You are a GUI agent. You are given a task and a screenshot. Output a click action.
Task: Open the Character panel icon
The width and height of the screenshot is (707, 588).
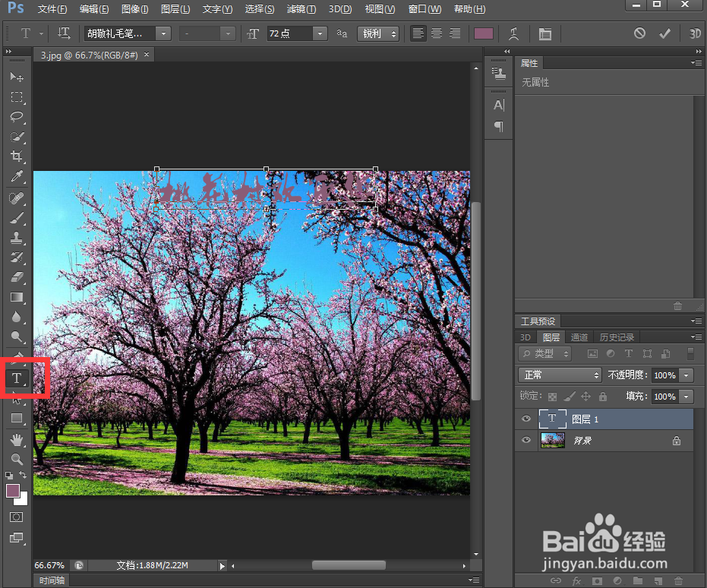pos(498,105)
